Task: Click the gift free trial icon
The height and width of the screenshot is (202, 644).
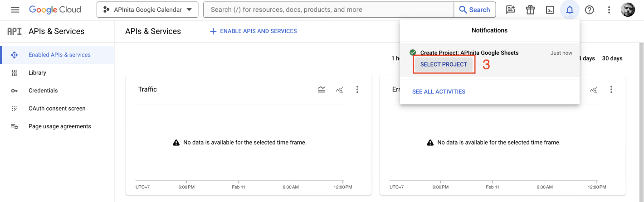Action: click(530, 10)
